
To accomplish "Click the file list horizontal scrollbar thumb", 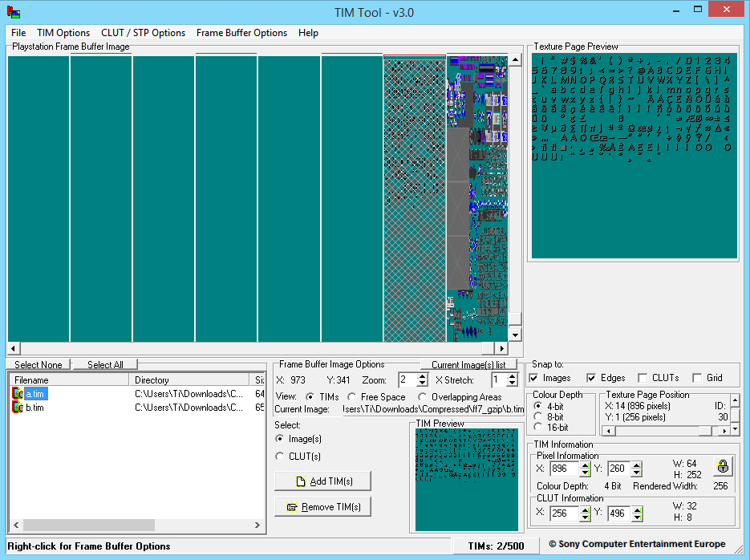I will pyautogui.click(x=89, y=525).
